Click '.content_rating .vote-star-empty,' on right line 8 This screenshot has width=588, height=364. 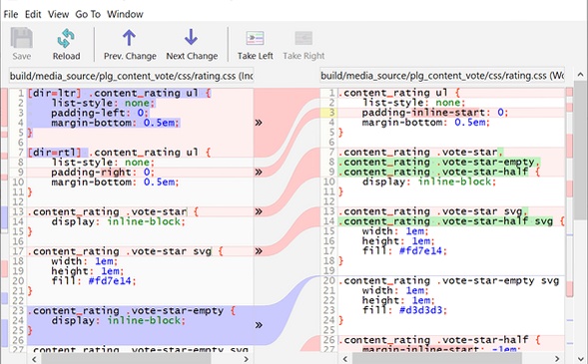[x=439, y=163]
